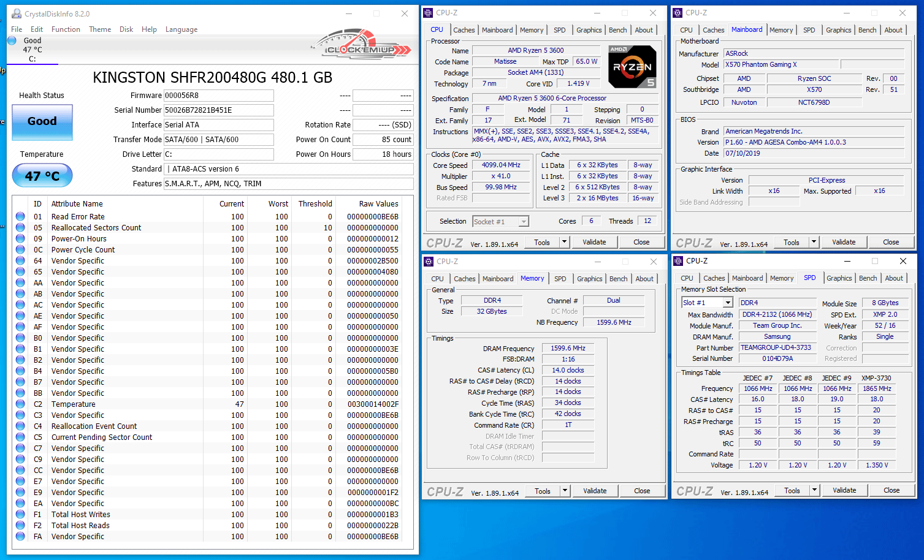Click the AMD Ryzen 5 logo image

coord(632,67)
